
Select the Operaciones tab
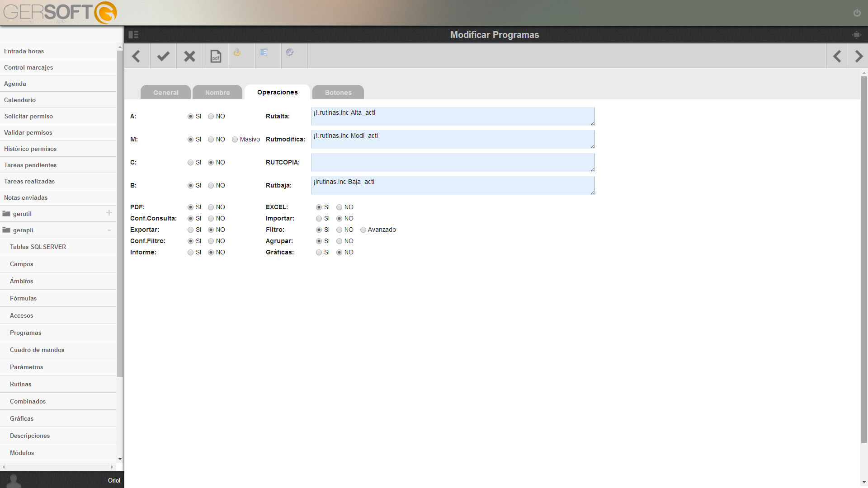[277, 92]
